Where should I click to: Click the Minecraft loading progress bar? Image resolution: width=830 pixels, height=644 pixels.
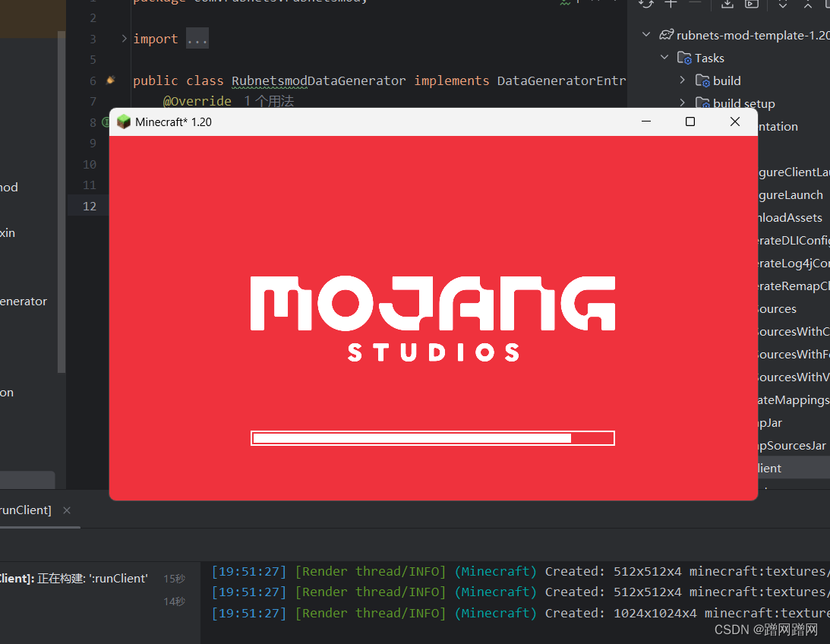tap(433, 438)
